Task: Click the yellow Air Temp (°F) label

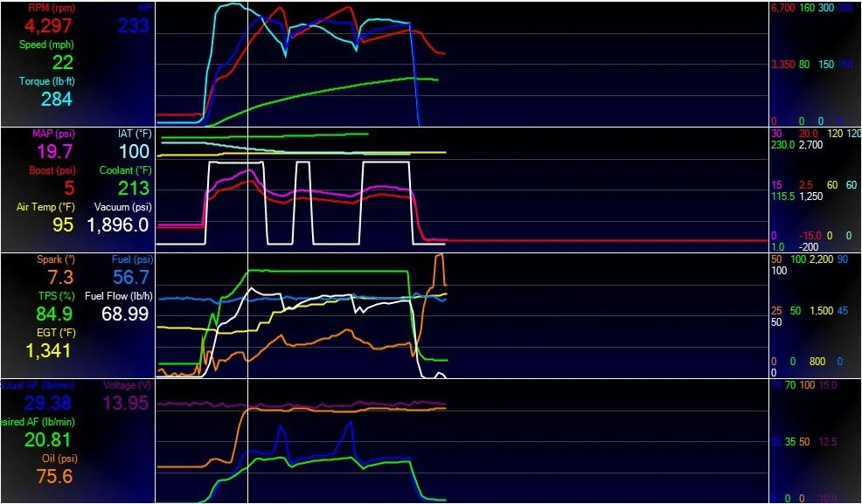Action: point(45,207)
